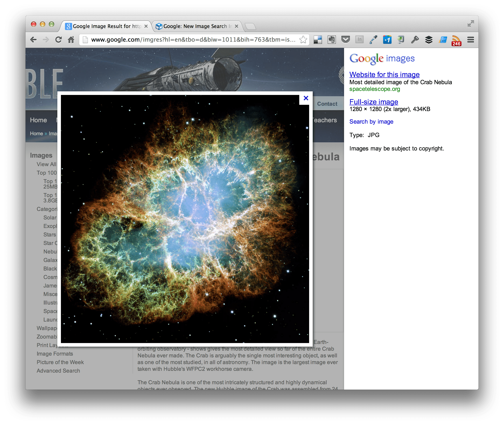Close the Crab Nebula image overlay
504x425 pixels.
(306, 98)
